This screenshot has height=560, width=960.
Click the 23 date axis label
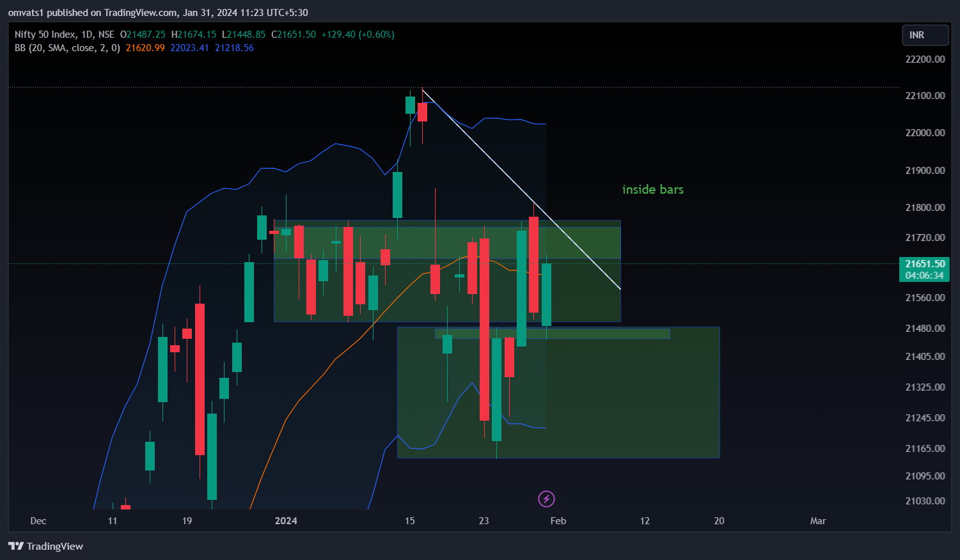[x=484, y=520]
